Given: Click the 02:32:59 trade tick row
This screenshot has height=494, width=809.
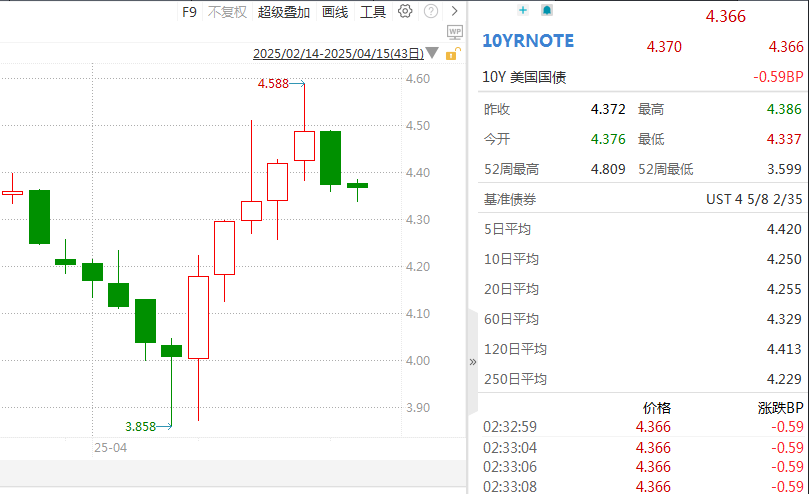Looking at the screenshot, I should click(x=510, y=427).
